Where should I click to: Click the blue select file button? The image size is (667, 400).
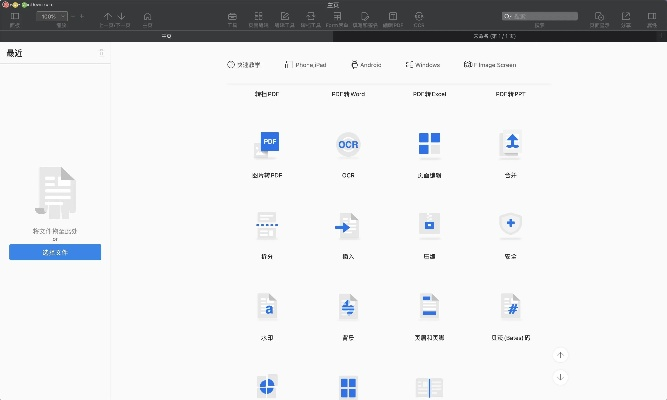[x=55, y=253]
